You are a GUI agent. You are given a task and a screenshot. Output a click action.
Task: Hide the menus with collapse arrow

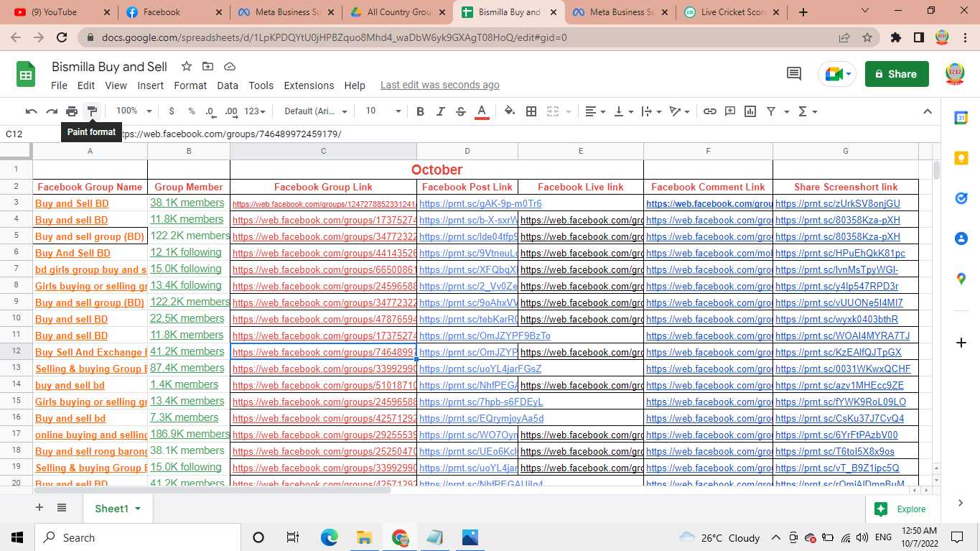[x=927, y=111]
